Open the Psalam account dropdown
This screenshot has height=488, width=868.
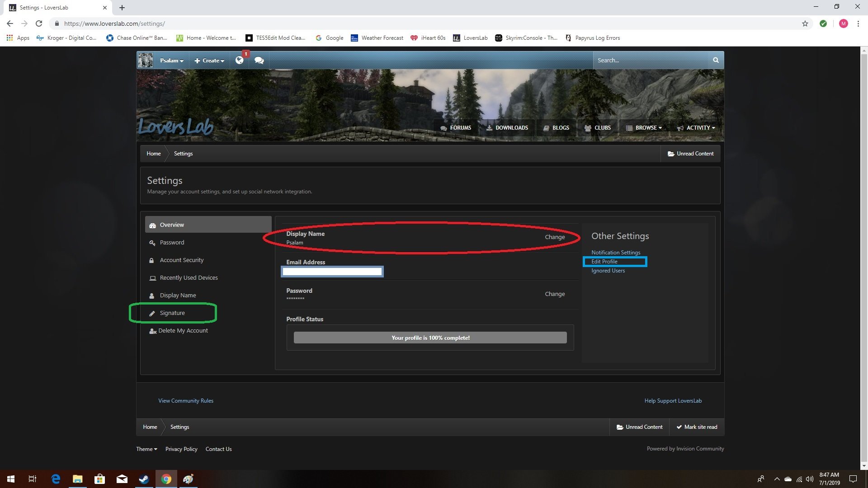[172, 61]
